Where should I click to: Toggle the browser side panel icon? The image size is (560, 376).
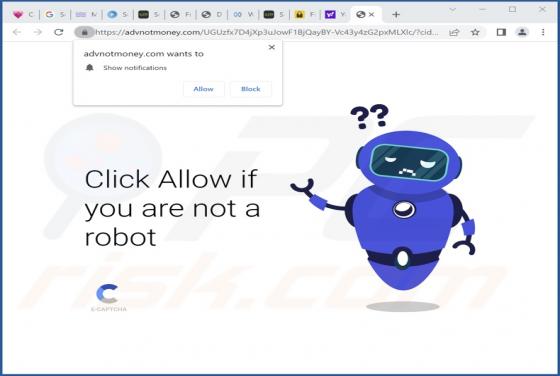[501, 32]
